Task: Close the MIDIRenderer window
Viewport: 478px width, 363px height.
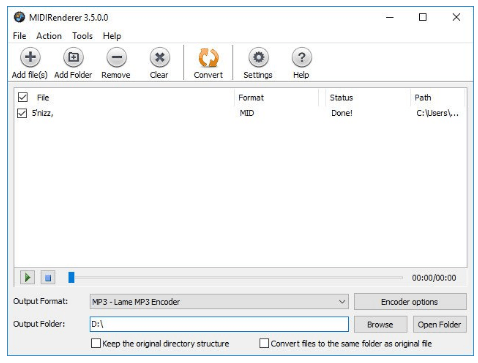Action: point(456,17)
